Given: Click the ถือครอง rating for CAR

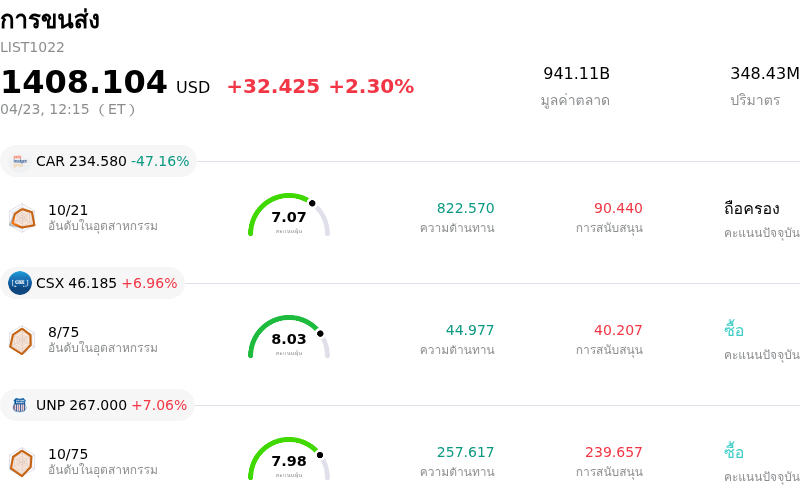Looking at the screenshot, I should point(751,209).
